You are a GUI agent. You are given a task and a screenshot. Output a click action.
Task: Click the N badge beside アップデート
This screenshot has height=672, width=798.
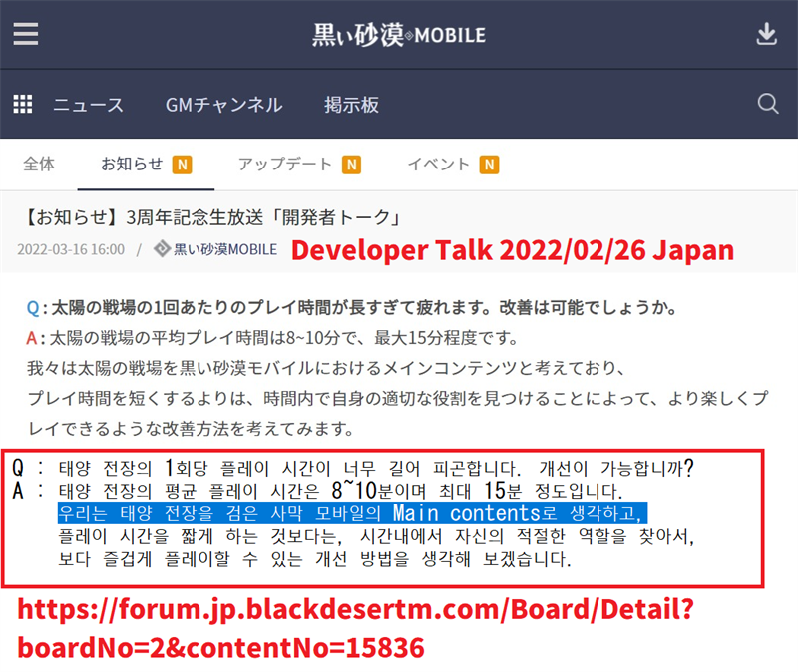point(351,165)
